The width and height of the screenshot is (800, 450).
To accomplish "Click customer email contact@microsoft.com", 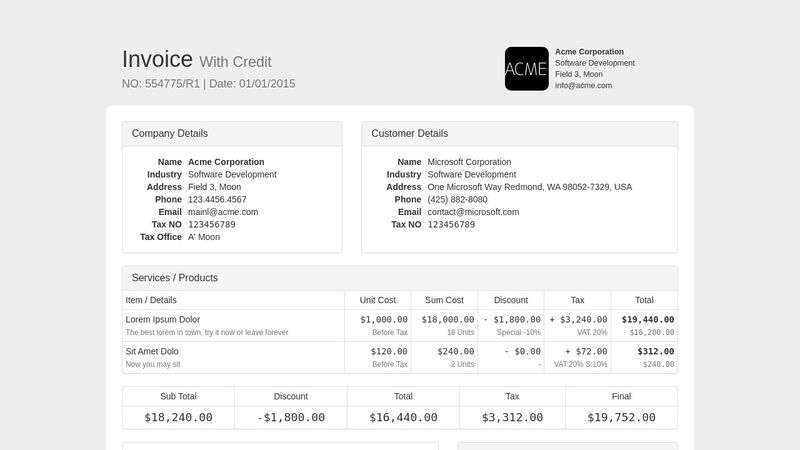I will [473, 212].
